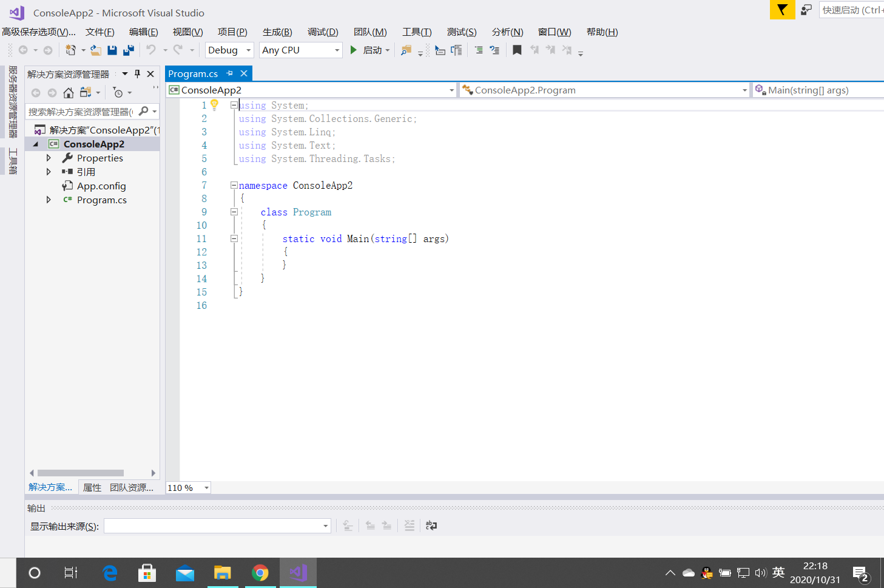
Task: Toggle auto-hide pin on Solution Explorer panel
Action: click(x=137, y=73)
